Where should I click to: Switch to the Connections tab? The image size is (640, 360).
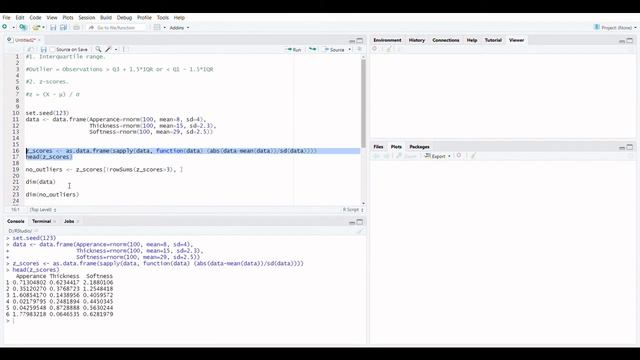click(446, 40)
